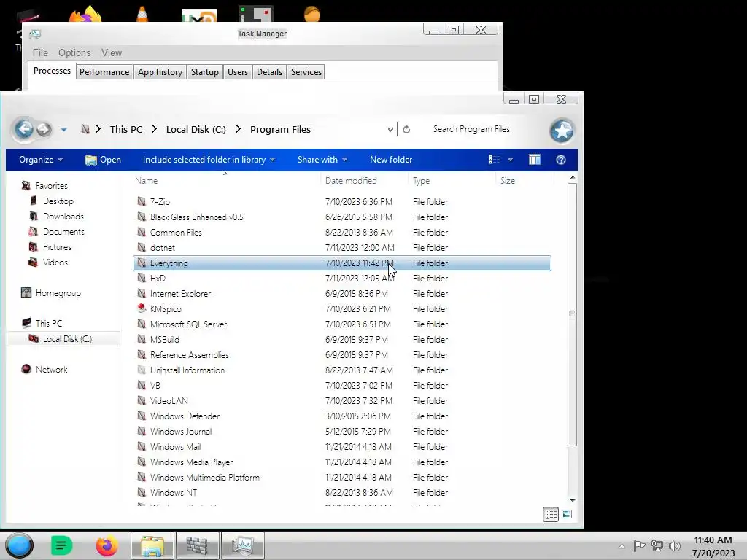
Task: Select the Black Glass Enhanced v0.5 folder
Action: tap(197, 217)
